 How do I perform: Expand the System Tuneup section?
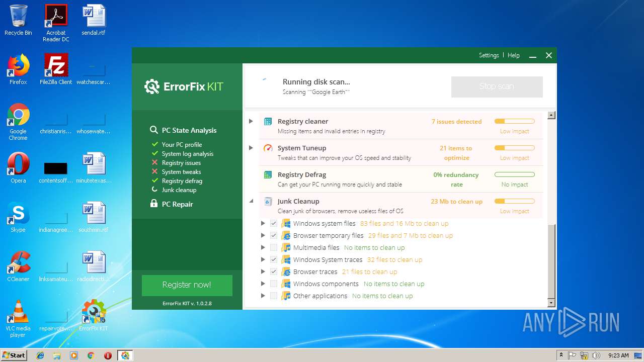(x=251, y=148)
